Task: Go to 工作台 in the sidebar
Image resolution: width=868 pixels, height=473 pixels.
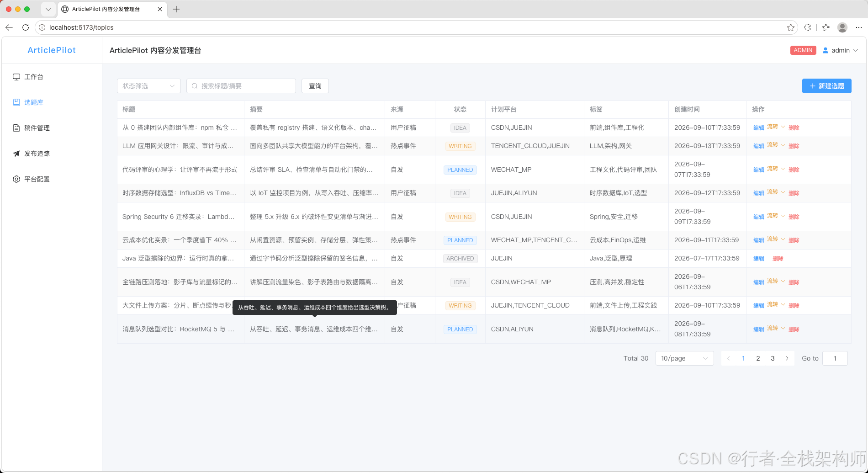Action: [52, 77]
